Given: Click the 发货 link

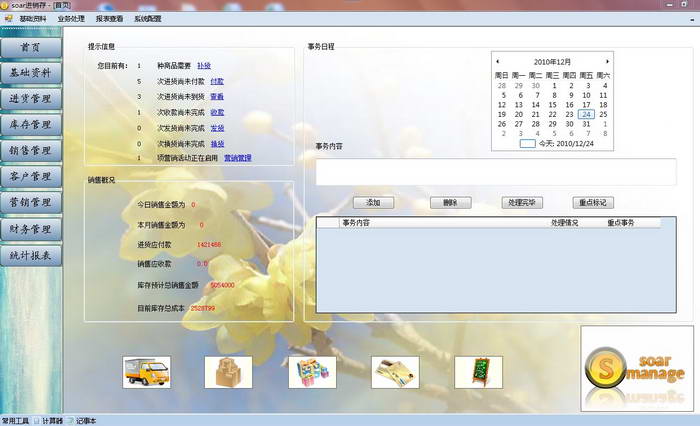Looking at the screenshot, I should point(217,128).
